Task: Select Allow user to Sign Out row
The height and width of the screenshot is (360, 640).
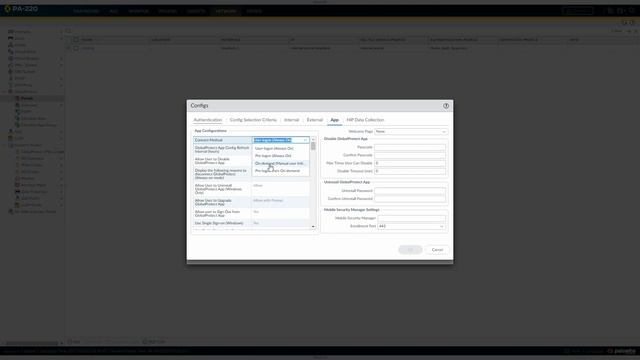Action: pyautogui.click(x=251, y=213)
